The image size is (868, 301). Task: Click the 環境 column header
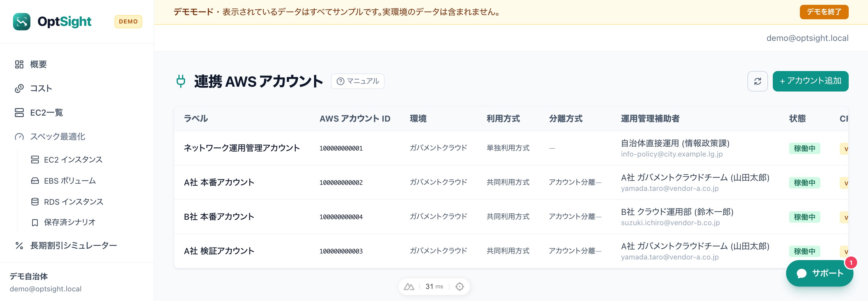(x=418, y=119)
